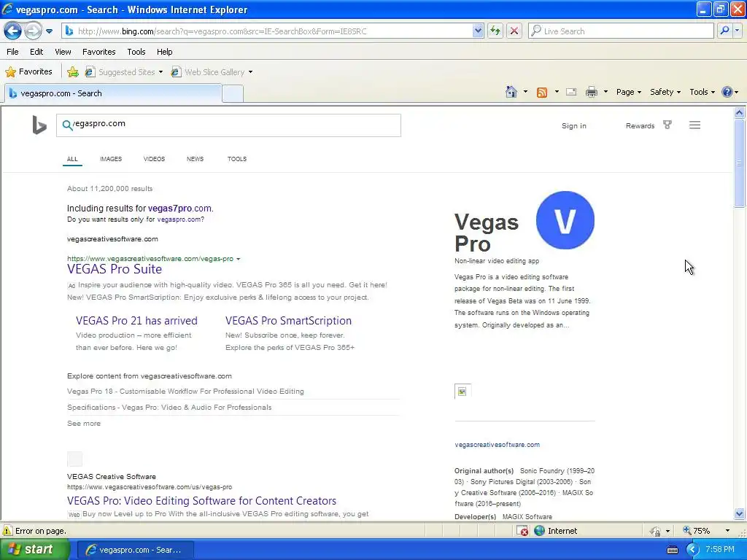Open the Favorites menu
Screen dimensions: 747x560
(98, 52)
